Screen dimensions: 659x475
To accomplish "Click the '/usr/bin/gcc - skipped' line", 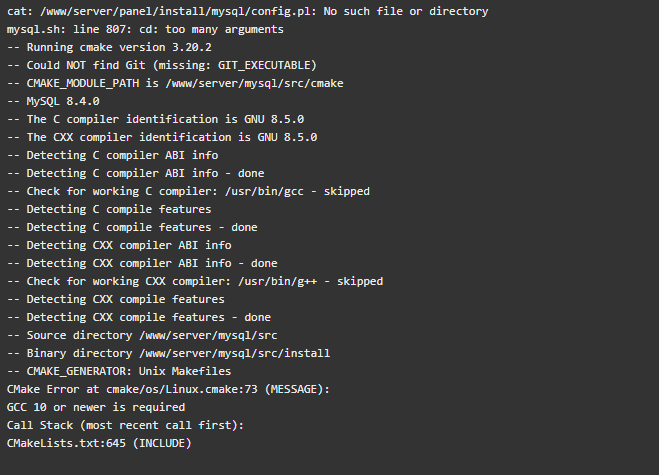I will point(188,191).
